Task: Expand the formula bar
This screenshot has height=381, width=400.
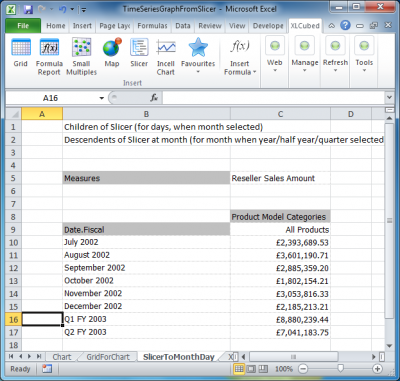Action: click(x=389, y=98)
